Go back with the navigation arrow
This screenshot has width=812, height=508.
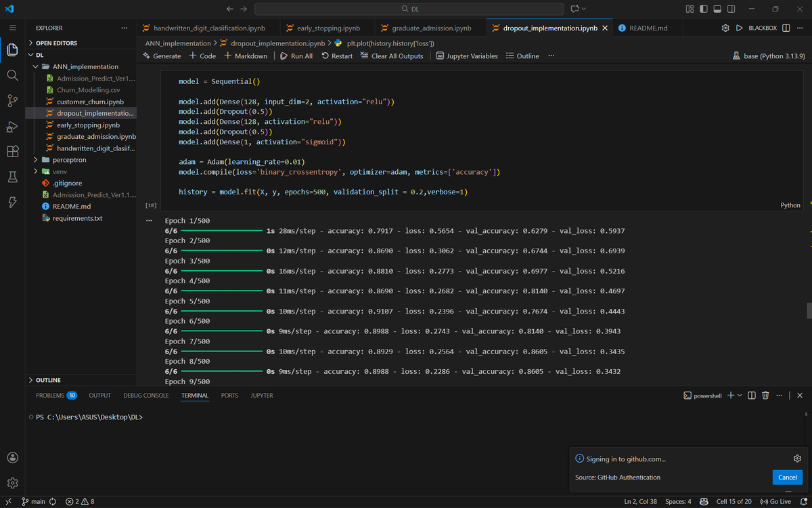click(x=229, y=9)
